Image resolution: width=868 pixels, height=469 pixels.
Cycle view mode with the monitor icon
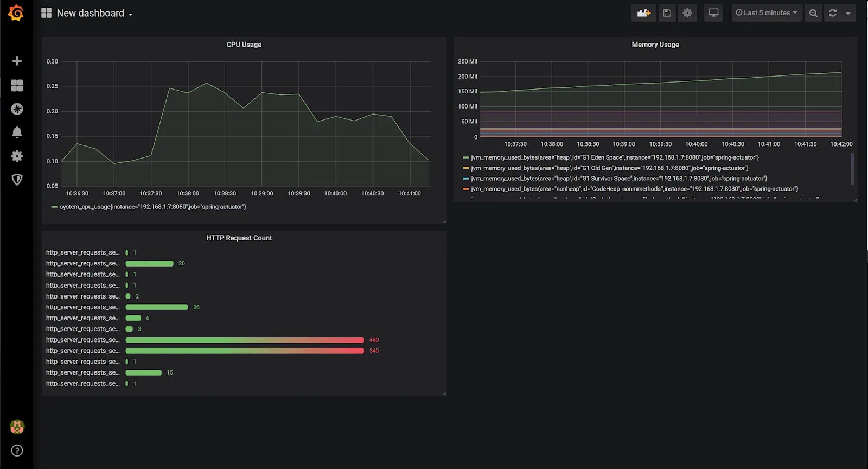(713, 13)
